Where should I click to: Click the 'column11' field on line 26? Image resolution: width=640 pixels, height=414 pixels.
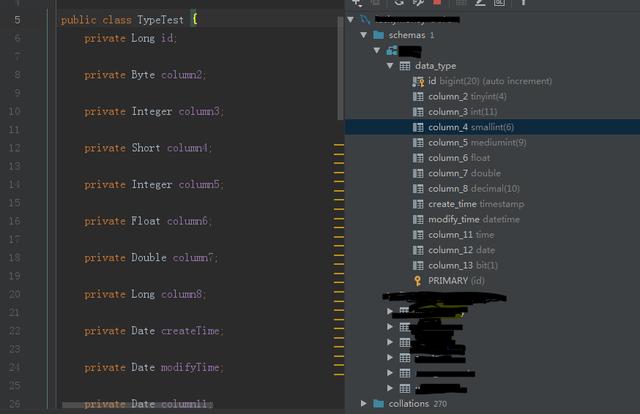(x=184, y=404)
